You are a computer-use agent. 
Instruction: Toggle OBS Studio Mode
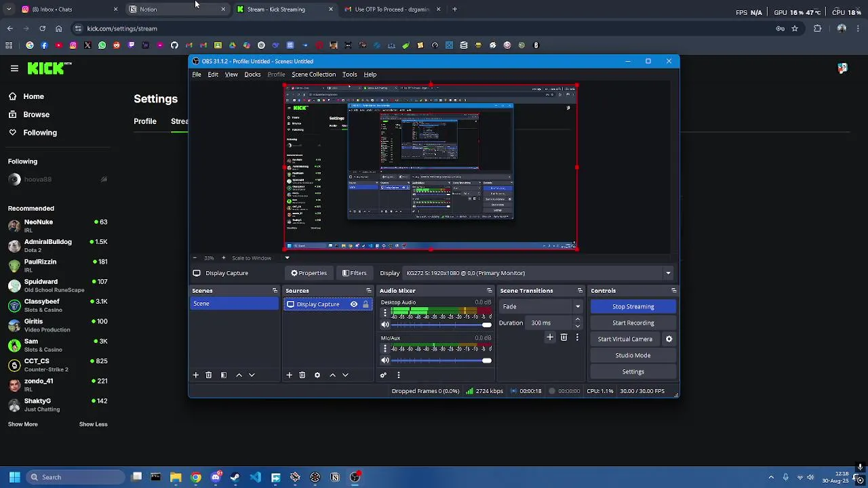coord(633,355)
